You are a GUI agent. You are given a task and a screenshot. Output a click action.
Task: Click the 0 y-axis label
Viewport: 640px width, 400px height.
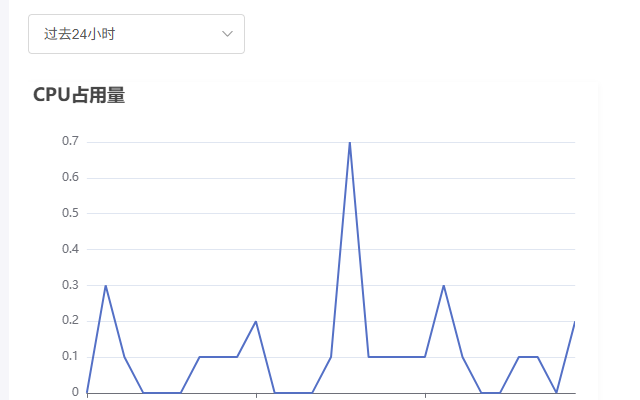click(74, 392)
